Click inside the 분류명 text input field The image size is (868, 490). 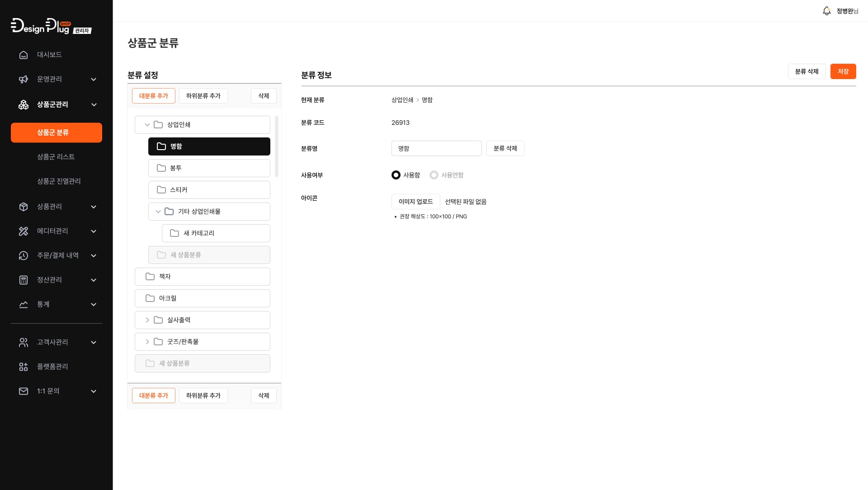click(436, 148)
